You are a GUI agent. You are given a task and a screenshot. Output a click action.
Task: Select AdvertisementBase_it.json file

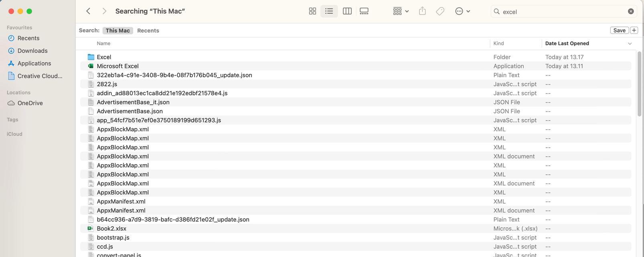[x=133, y=102]
